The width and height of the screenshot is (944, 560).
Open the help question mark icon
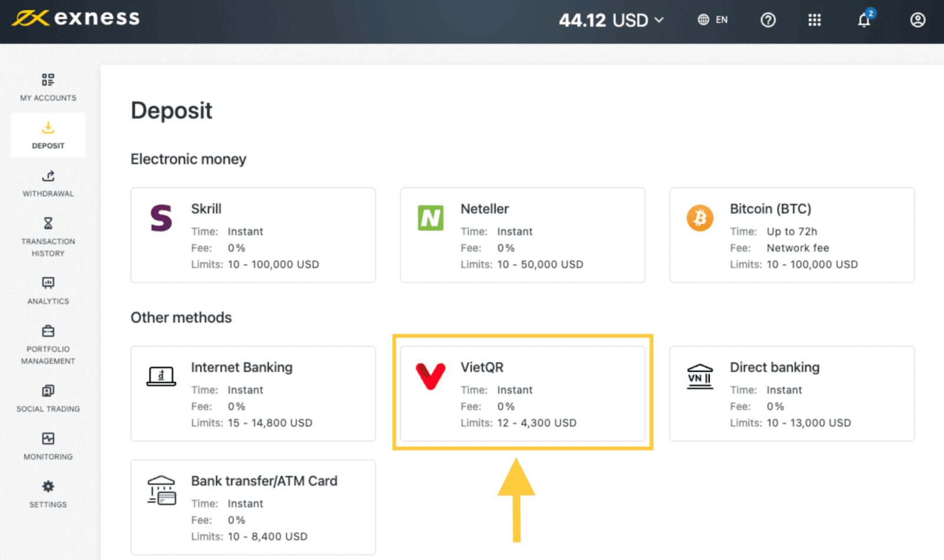pyautogui.click(x=768, y=20)
